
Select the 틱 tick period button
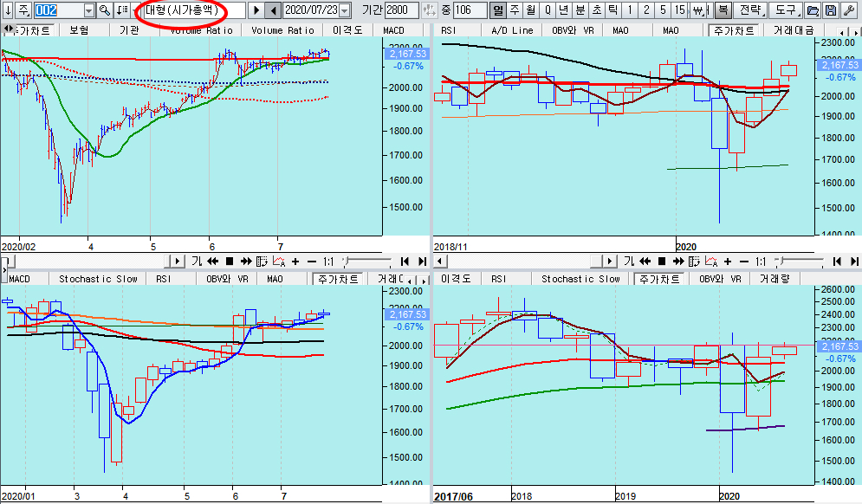613,10
